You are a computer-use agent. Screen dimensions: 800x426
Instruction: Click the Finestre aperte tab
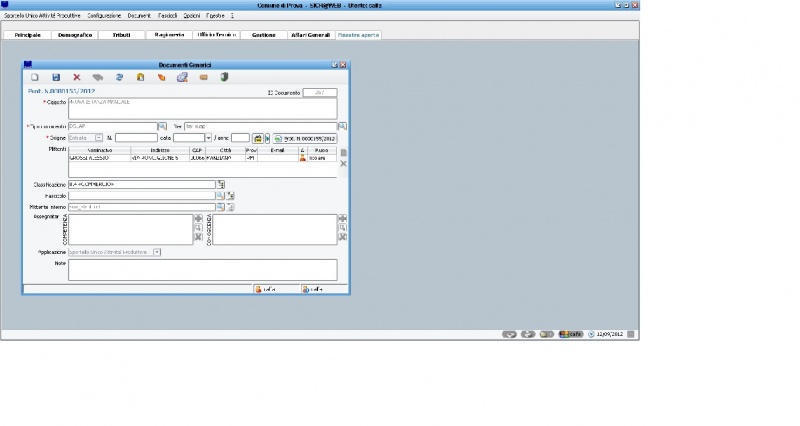[x=358, y=35]
